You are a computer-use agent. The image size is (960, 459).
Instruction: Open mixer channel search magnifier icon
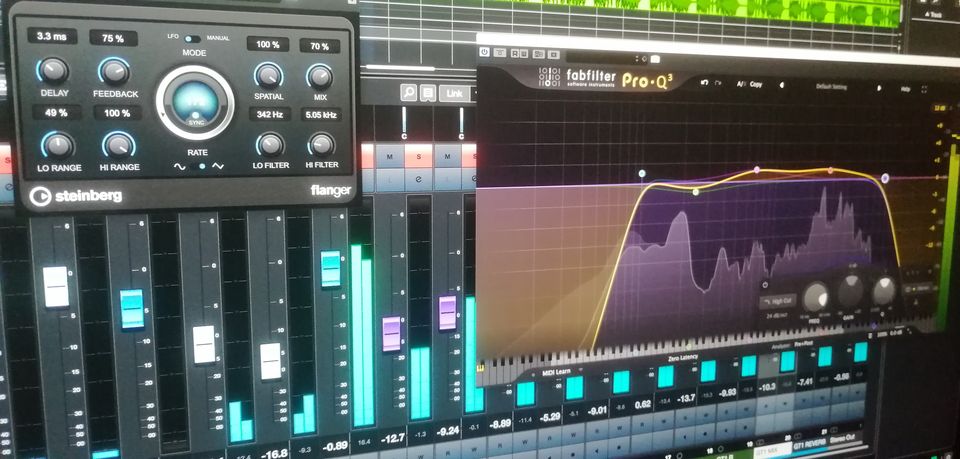(409, 92)
